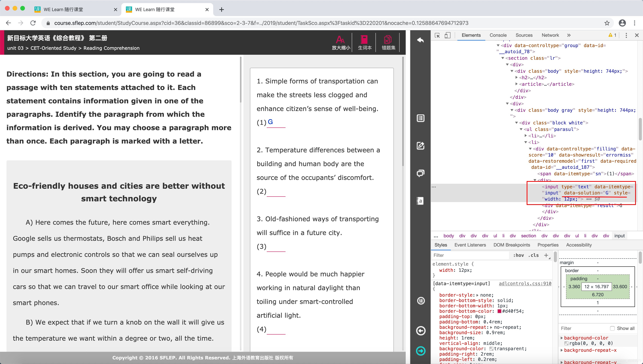Image resolution: width=643 pixels, height=364 pixels.
Task: Click the inspect element picker icon
Action: (437, 35)
